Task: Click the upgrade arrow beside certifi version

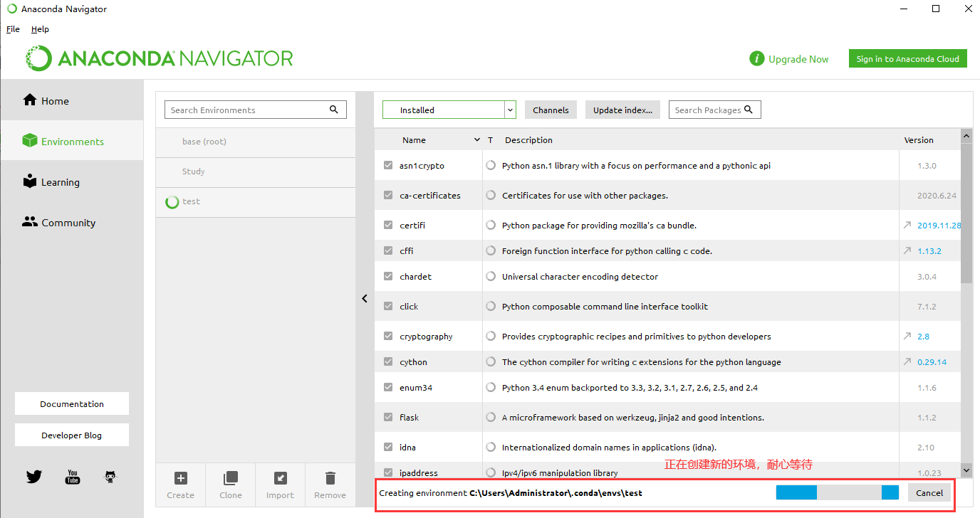Action: pyautogui.click(x=907, y=225)
